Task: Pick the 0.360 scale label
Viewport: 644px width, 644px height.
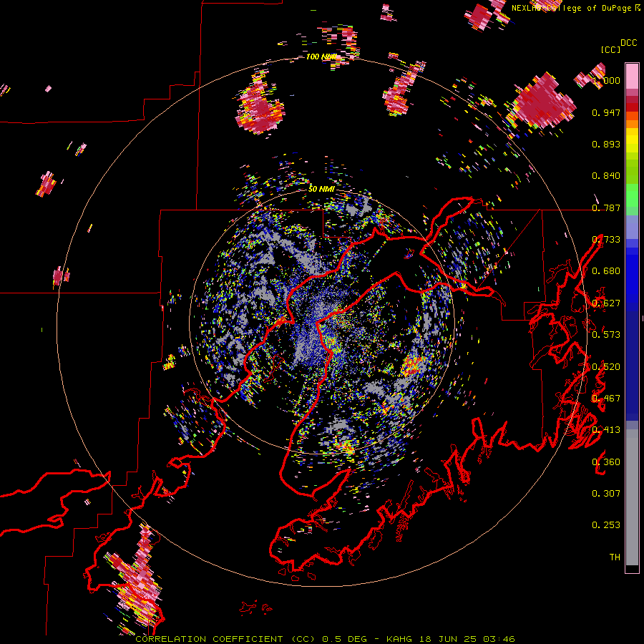Action: [x=606, y=462]
